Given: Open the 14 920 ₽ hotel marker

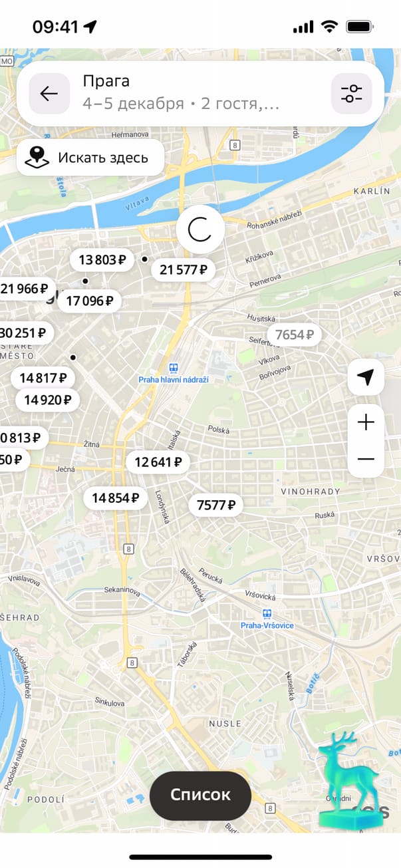Looking at the screenshot, I should (x=48, y=400).
